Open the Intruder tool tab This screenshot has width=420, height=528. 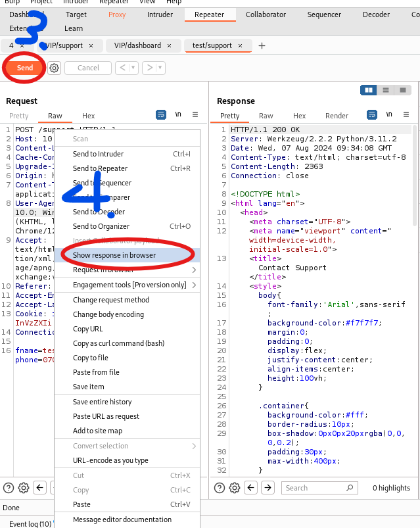tap(160, 15)
